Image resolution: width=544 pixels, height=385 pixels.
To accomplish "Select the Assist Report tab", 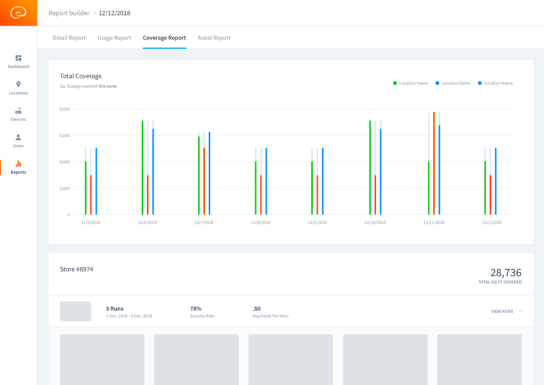I will (214, 38).
